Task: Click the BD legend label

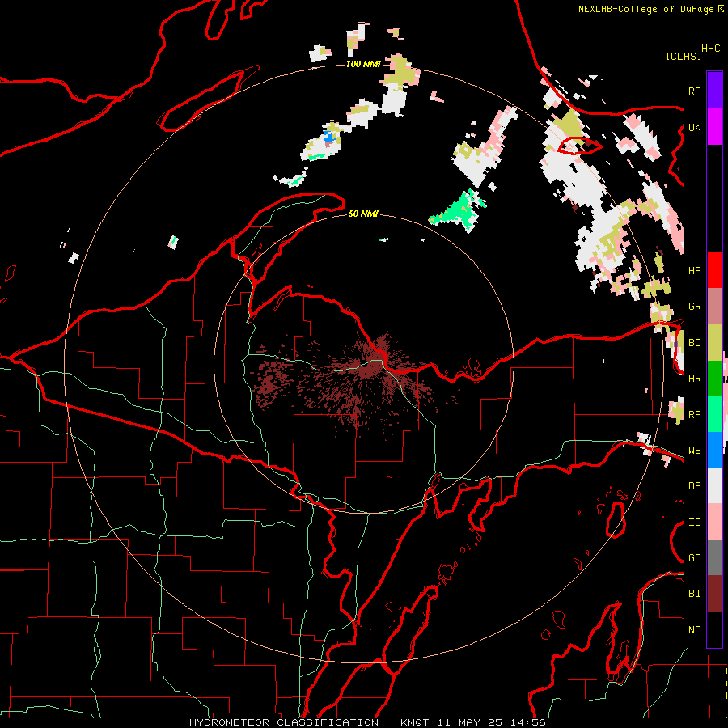Action: 694,343
